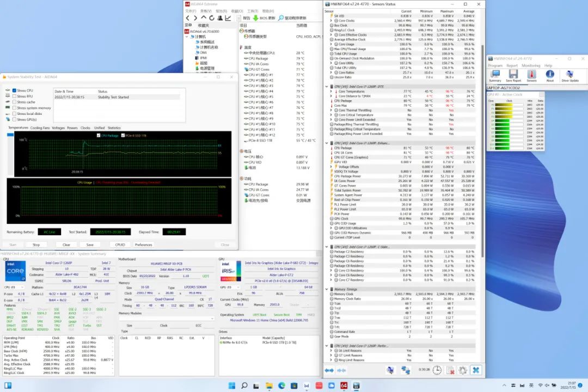This screenshot has height=392, width=588.
Task: Click the Preferences button
Action: [143, 244]
